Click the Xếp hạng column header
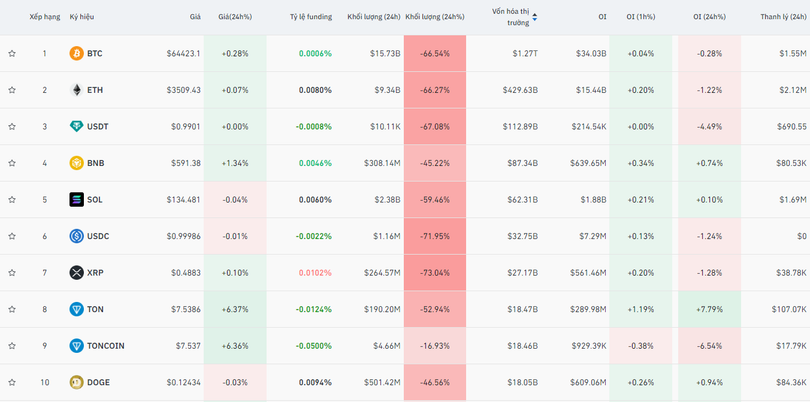 coord(45,17)
